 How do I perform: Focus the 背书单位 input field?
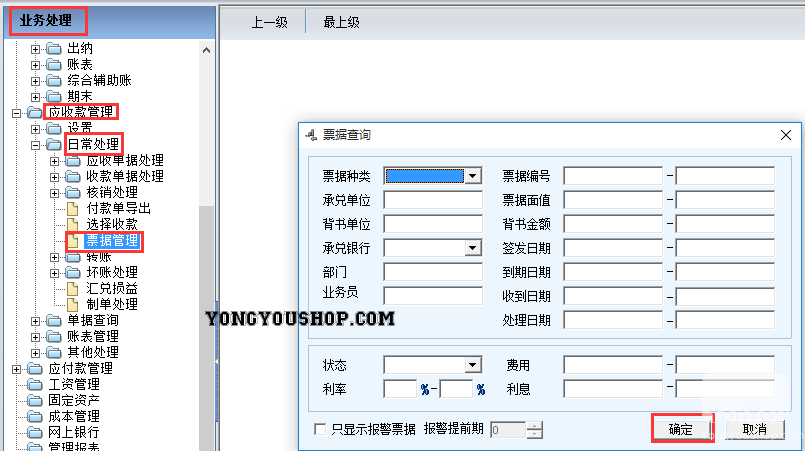433,224
